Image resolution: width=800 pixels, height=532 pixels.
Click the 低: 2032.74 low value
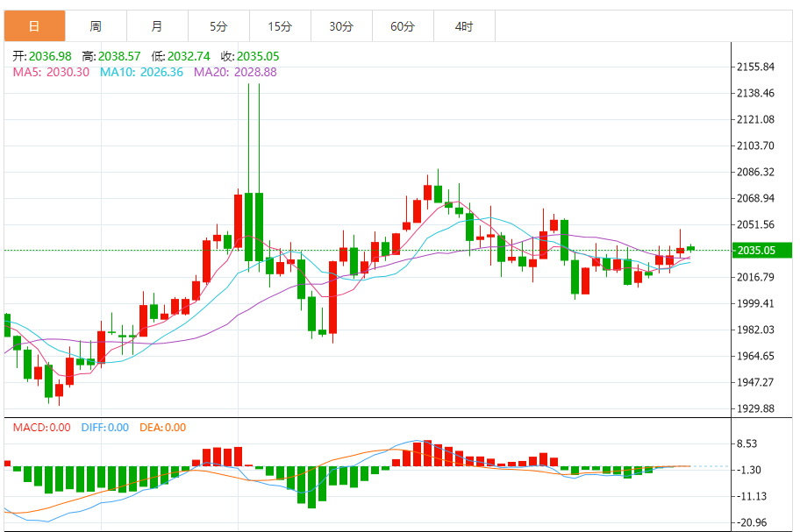pos(181,56)
